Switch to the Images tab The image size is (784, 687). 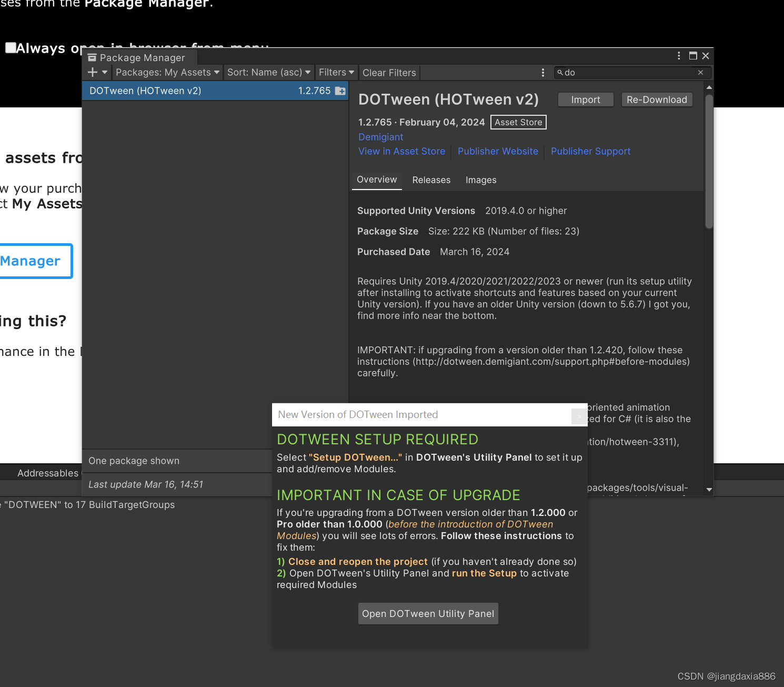(481, 180)
